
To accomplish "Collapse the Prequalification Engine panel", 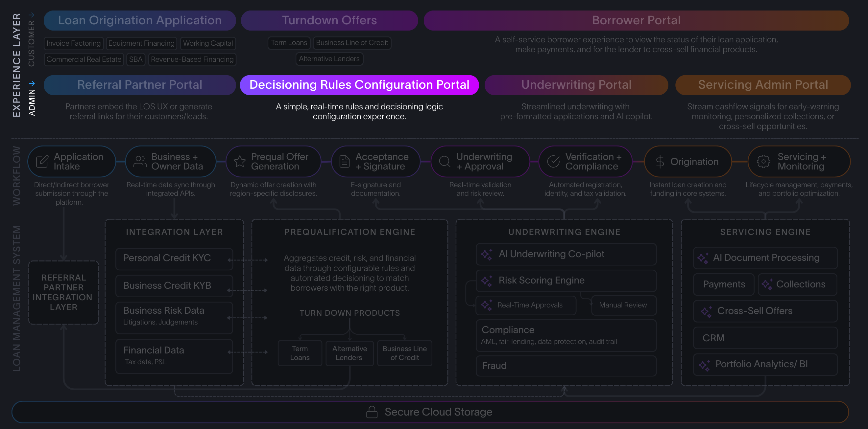I will coord(350,232).
